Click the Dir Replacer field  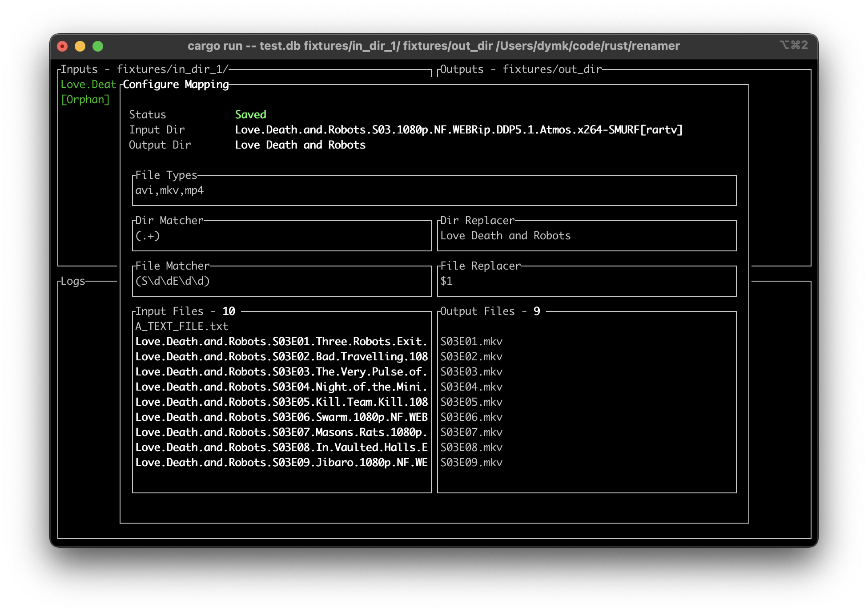(x=586, y=236)
